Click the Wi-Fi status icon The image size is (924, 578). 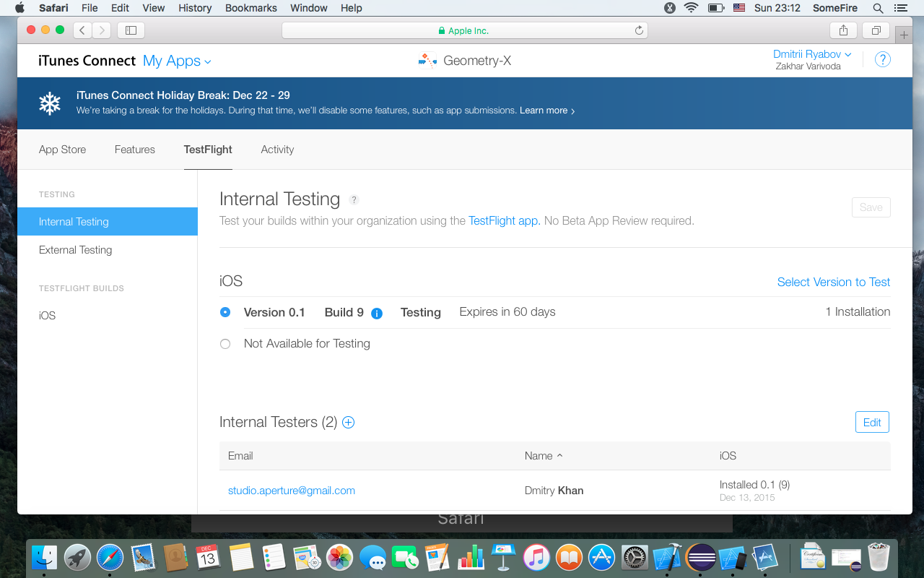click(692, 8)
